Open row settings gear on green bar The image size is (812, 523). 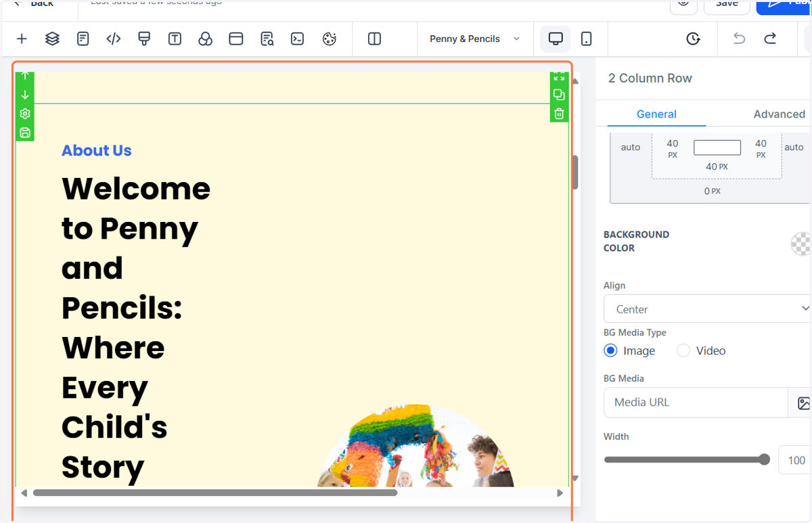pos(25,114)
